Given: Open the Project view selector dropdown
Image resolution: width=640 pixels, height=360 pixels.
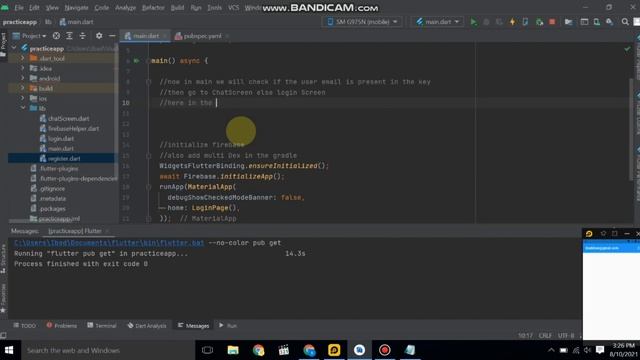Looking at the screenshot, I should click(29, 36).
